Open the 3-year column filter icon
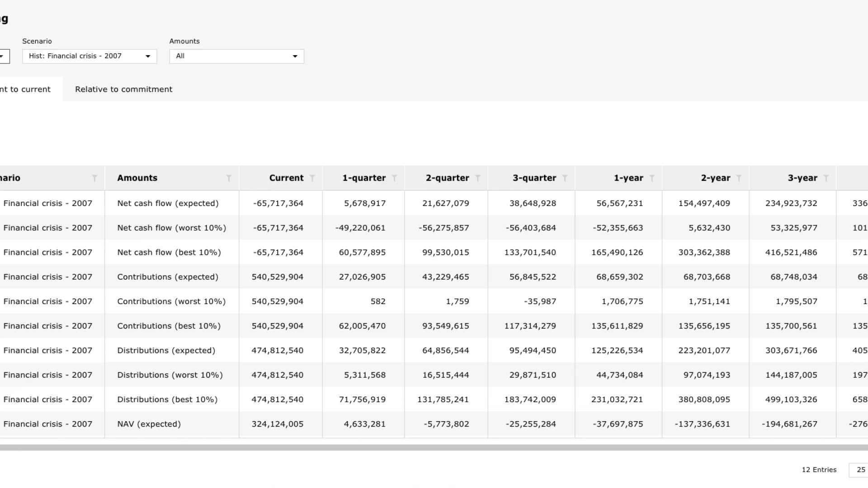 [x=826, y=178]
